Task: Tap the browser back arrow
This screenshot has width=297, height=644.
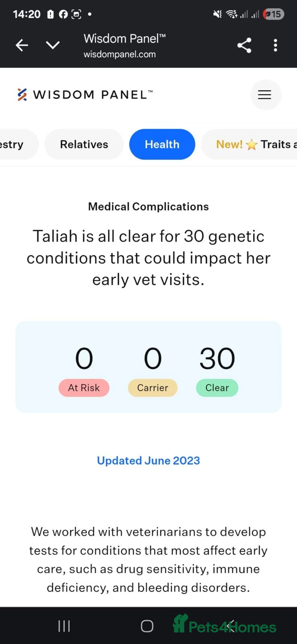Action: click(22, 45)
